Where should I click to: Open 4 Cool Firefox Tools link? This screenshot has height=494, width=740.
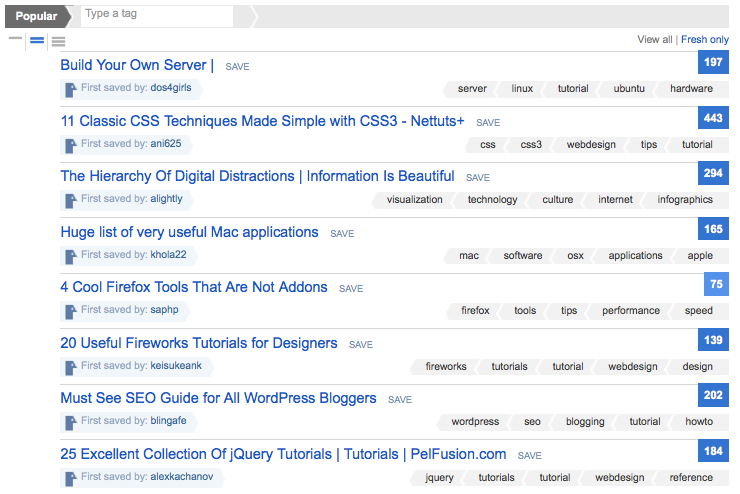pyautogui.click(x=194, y=287)
